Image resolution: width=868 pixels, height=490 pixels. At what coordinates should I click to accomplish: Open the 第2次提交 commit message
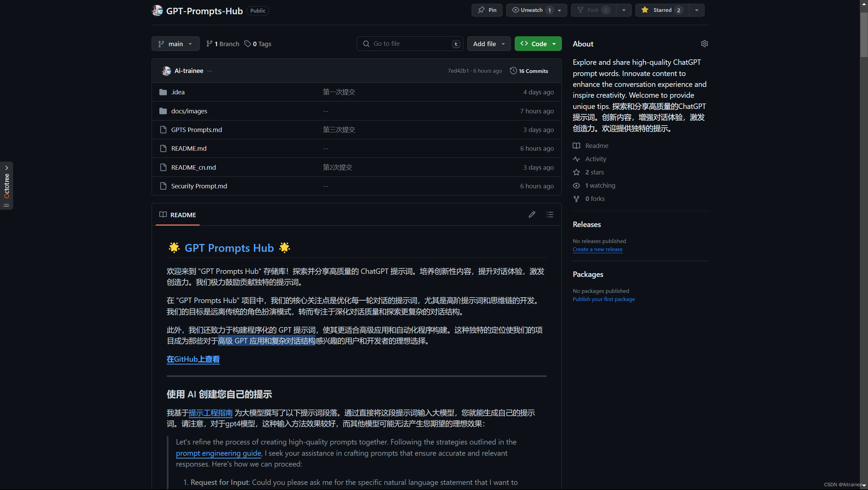tap(338, 167)
